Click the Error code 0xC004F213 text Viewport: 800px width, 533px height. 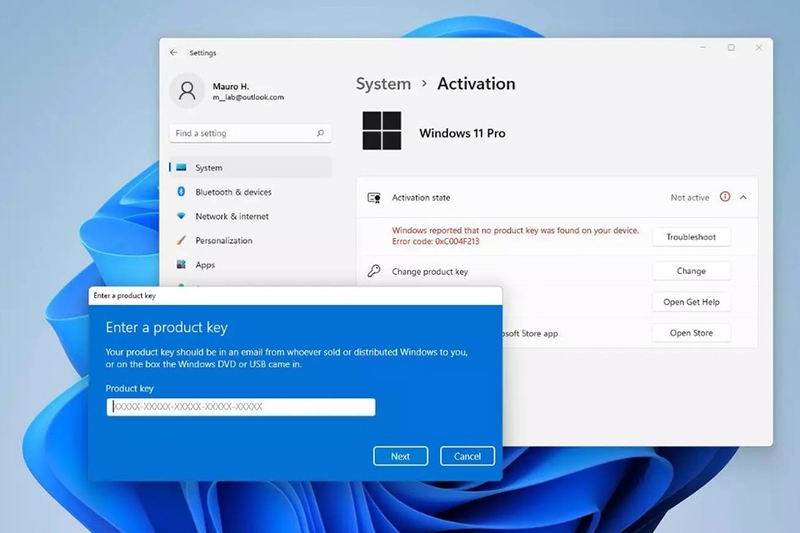click(x=436, y=241)
